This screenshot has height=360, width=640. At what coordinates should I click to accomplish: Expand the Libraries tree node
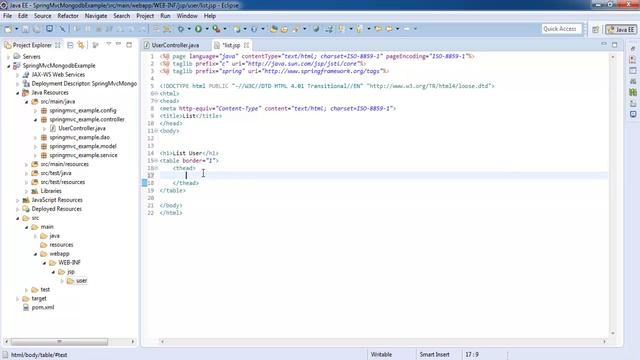27,191
